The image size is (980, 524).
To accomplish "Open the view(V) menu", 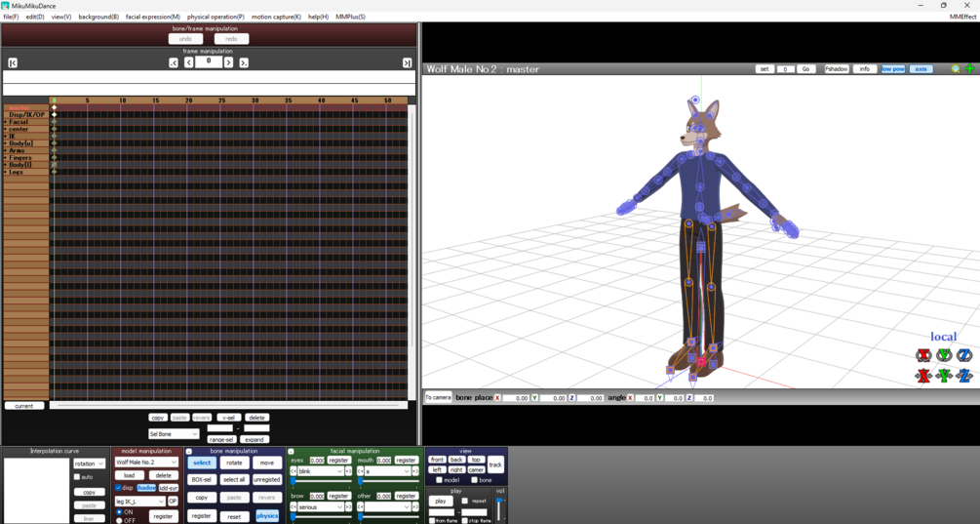I will click(61, 17).
